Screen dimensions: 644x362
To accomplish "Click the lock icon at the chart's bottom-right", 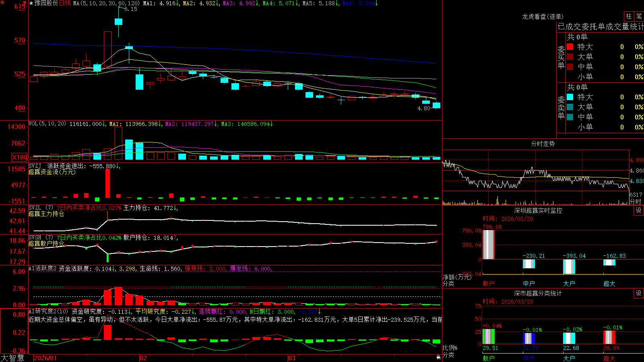I will pos(439,357).
